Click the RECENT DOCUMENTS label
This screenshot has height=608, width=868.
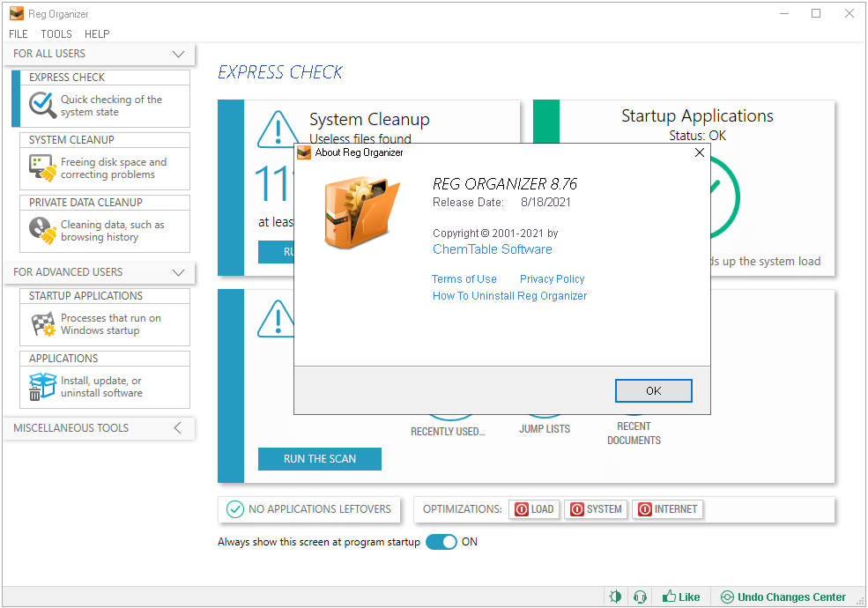coord(634,433)
